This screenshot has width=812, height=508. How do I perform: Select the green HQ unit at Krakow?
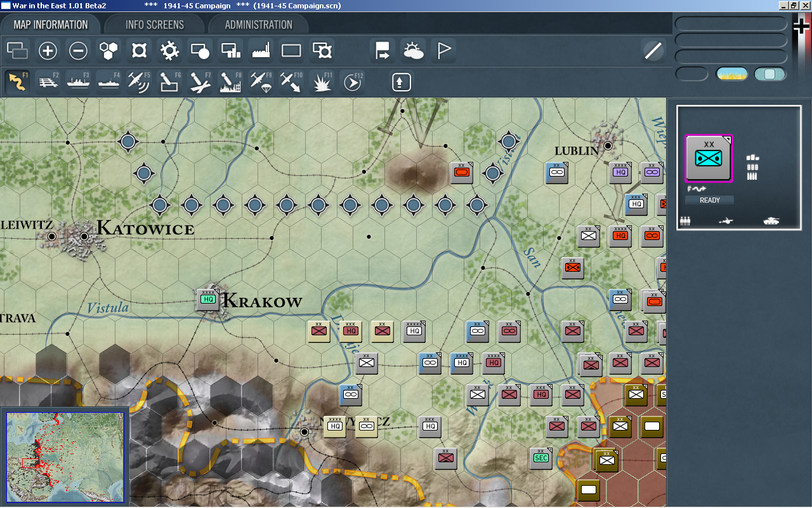click(208, 299)
